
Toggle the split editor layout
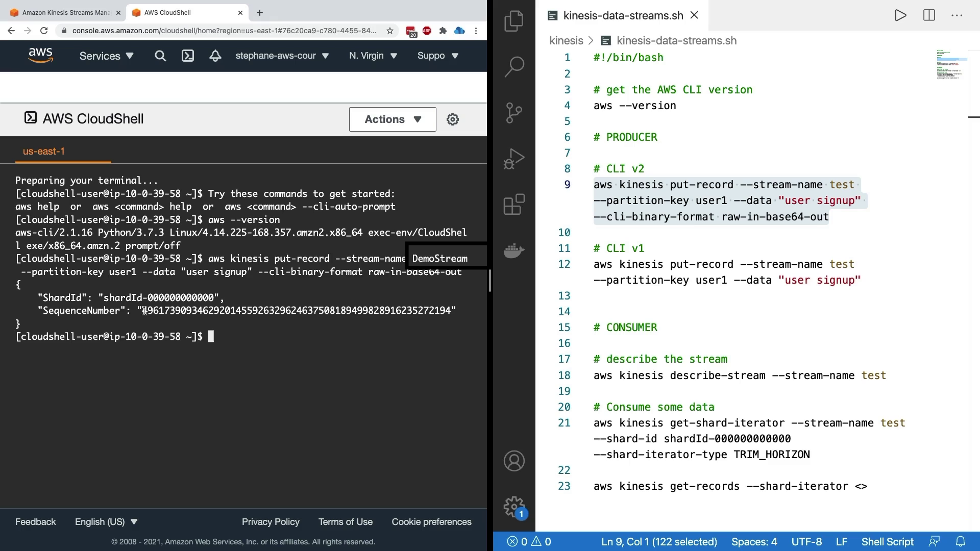[929, 15]
